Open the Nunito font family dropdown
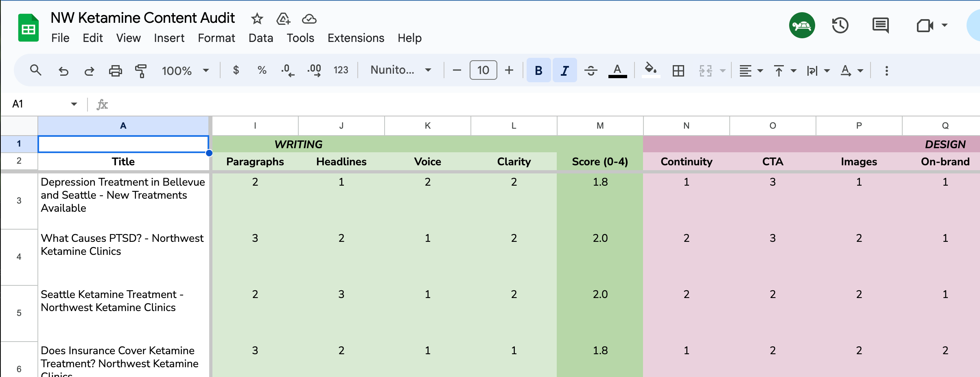Viewport: 980px width, 377px height. pyautogui.click(x=401, y=70)
